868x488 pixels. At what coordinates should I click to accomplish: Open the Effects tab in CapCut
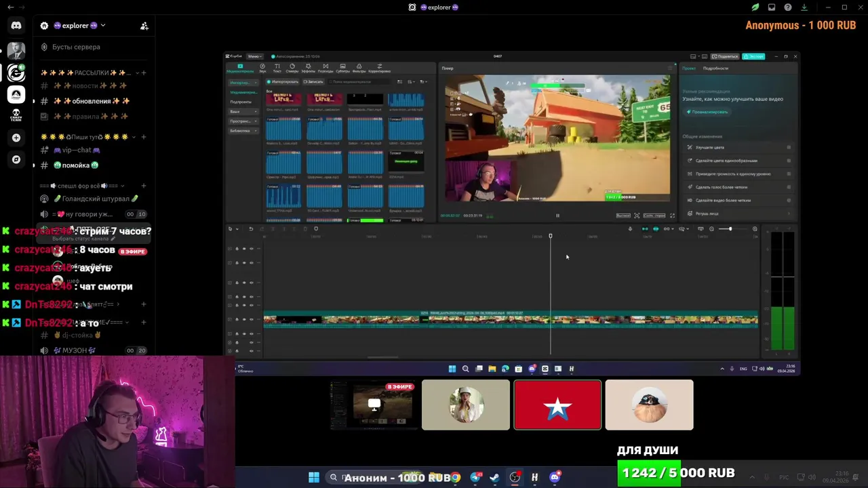tap(309, 68)
